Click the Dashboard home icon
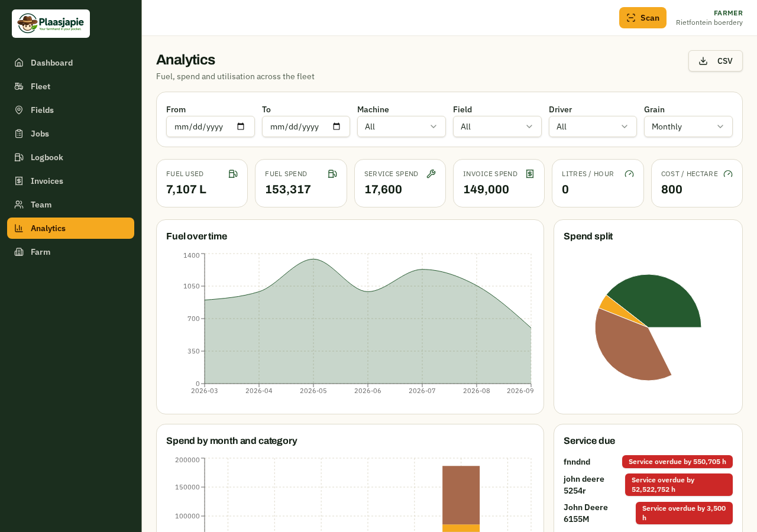 click(19, 63)
